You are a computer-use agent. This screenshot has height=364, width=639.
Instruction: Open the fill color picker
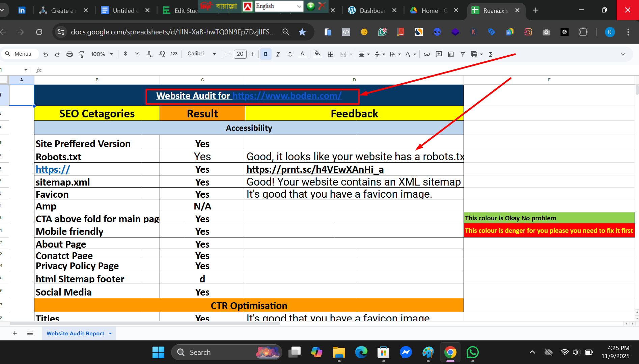tap(317, 54)
